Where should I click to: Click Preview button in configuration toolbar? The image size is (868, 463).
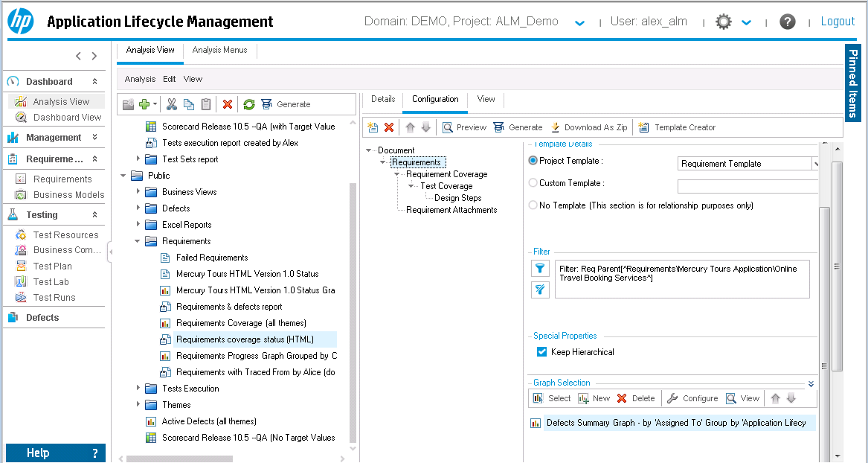(x=464, y=127)
